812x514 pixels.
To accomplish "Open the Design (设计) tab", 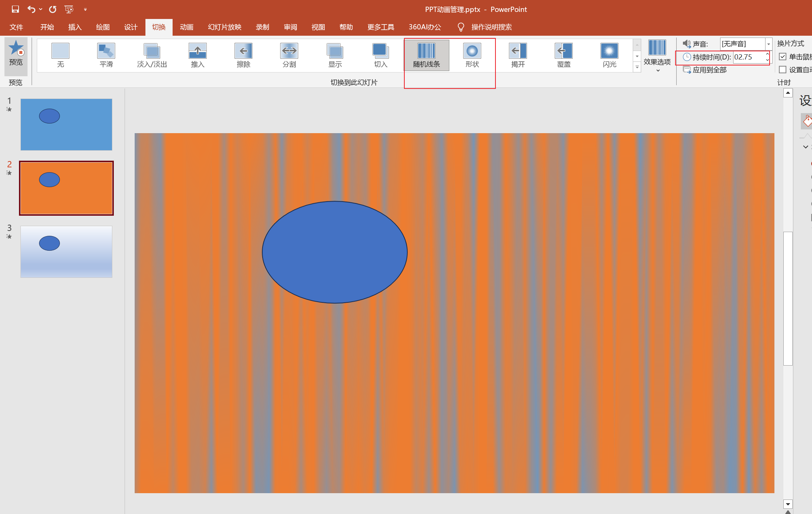I will (x=131, y=27).
